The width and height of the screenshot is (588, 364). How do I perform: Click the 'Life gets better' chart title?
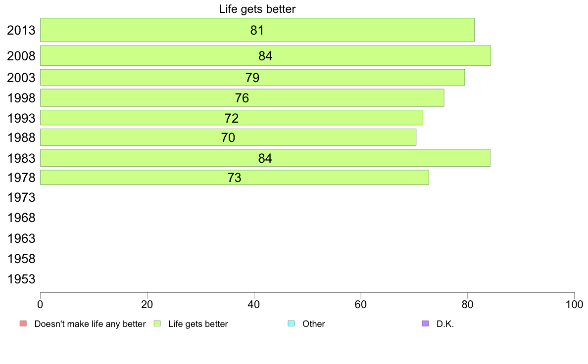[x=257, y=9]
